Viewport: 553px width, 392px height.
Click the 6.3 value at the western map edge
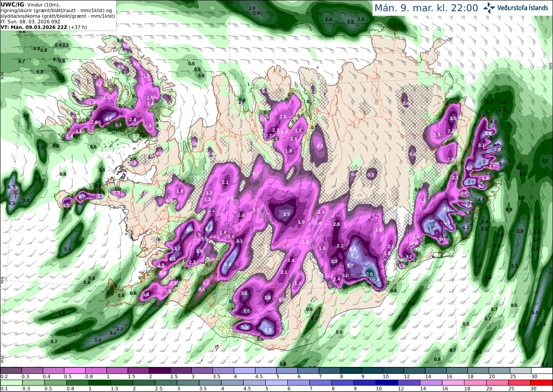tap(12, 203)
